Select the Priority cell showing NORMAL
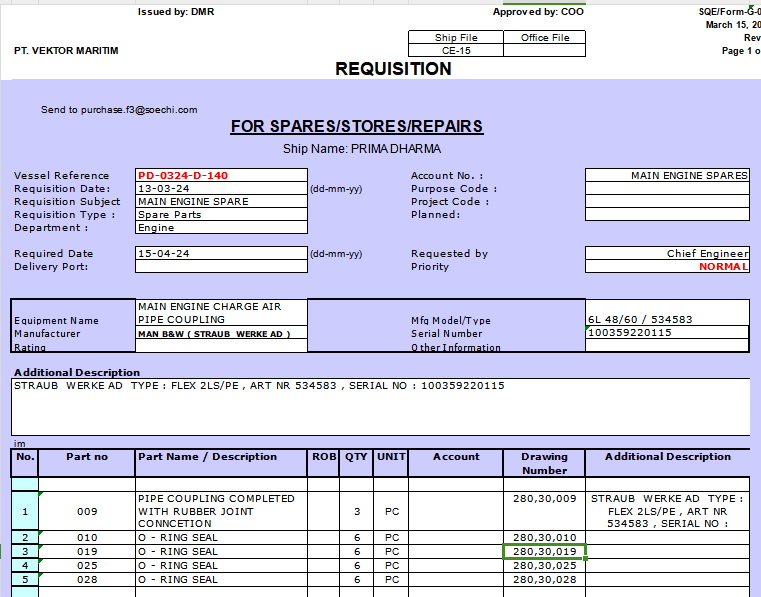The height and width of the screenshot is (597, 761). [667, 266]
